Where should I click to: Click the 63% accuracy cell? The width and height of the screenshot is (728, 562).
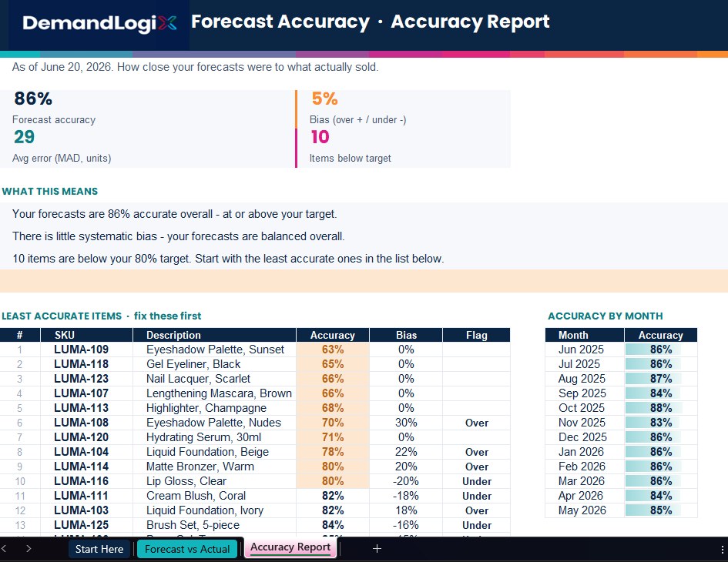pos(333,350)
